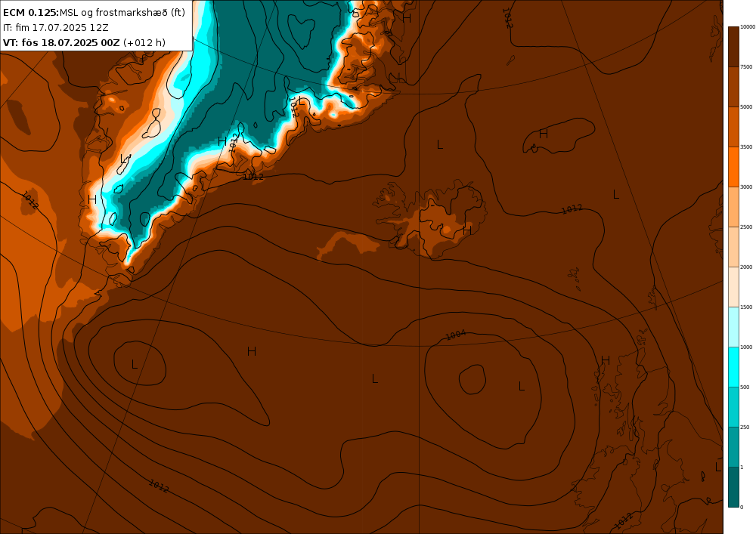Click the 1012 isobar label in the bottom-right corner
756x534 pixels.
tap(624, 521)
